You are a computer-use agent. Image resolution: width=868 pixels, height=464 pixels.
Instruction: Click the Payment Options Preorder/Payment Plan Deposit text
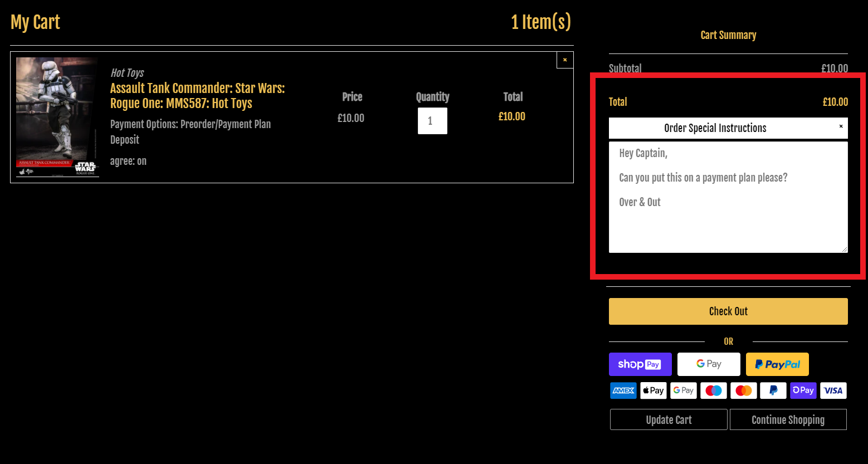(x=191, y=132)
